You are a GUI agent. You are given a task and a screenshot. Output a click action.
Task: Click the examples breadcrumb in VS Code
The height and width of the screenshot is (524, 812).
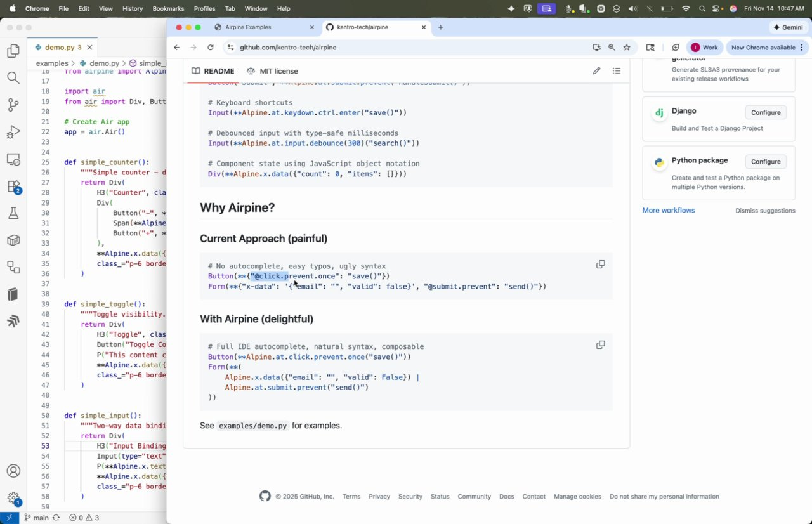click(x=52, y=63)
